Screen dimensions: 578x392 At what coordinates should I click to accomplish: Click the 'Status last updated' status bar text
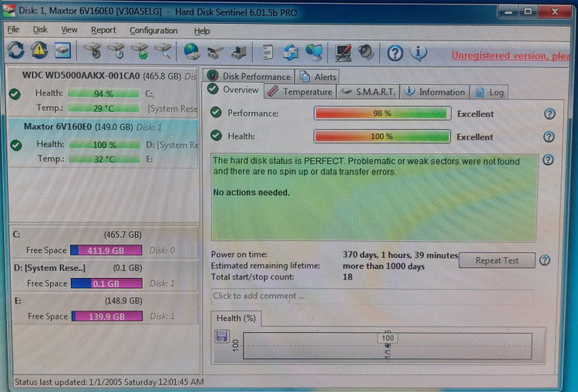[x=109, y=382]
